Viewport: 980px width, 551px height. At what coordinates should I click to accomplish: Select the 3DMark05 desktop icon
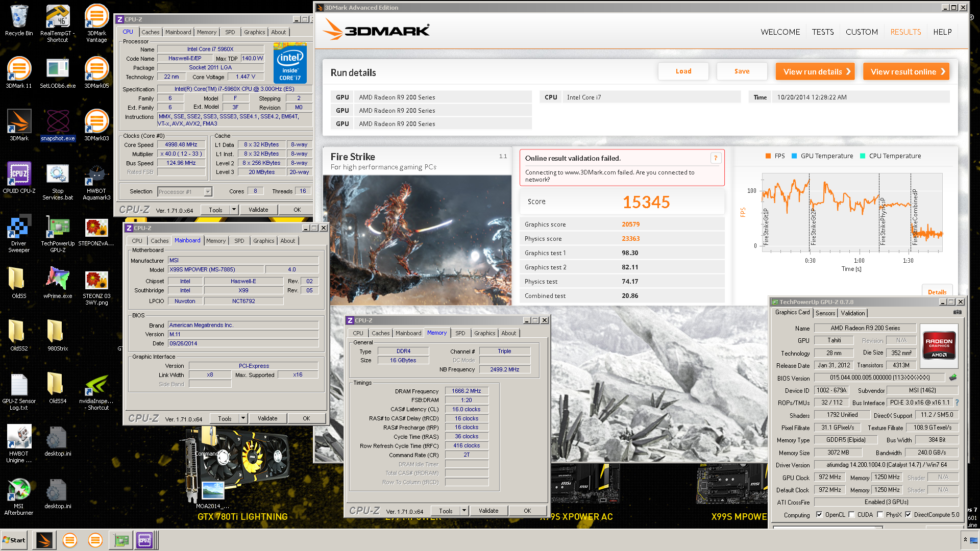point(96,72)
